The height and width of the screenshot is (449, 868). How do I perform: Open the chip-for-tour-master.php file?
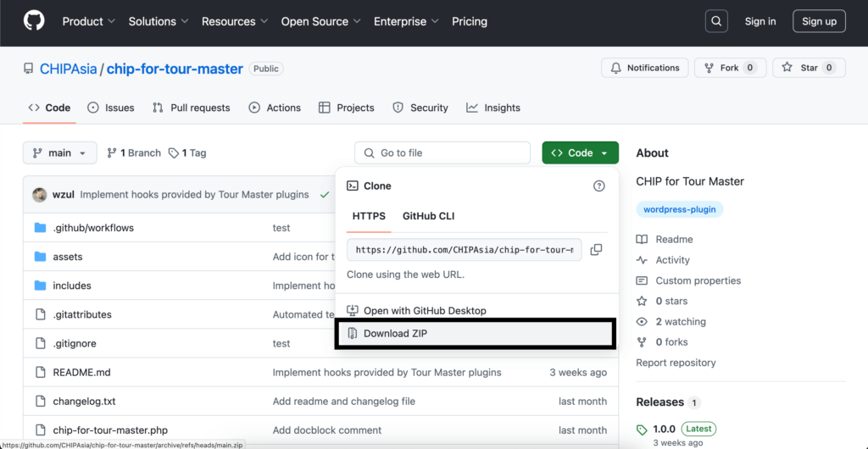point(110,430)
